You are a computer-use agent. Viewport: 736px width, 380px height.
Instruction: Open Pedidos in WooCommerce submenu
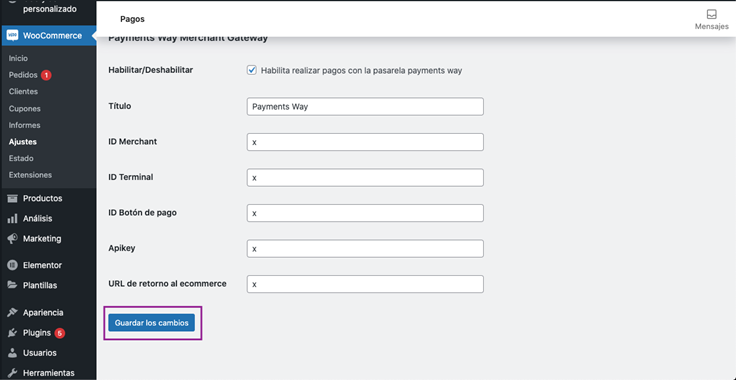[x=23, y=75]
